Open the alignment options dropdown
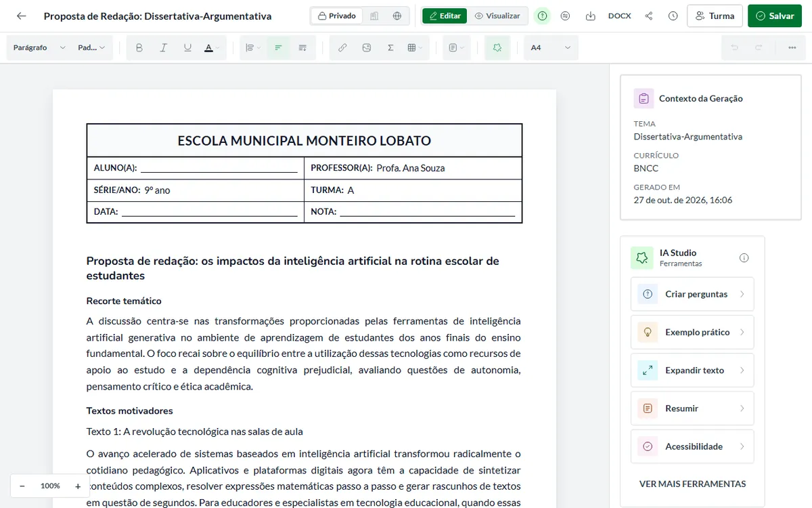812x508 pixels. (253, 48)
